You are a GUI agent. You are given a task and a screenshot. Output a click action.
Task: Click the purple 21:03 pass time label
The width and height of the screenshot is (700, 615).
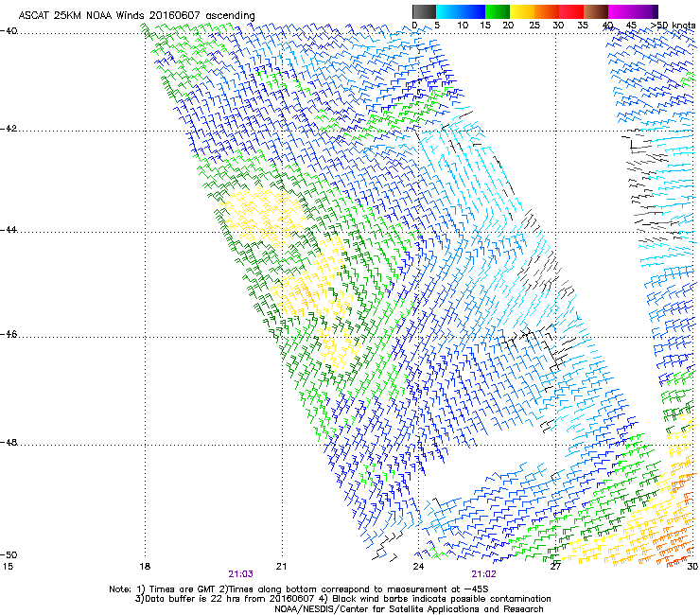[x=240, y=574]
